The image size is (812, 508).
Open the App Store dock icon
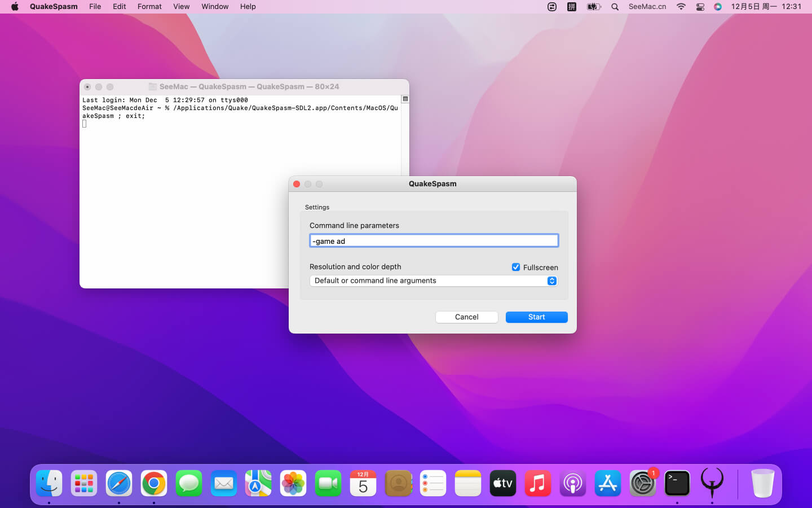(607, 483)
